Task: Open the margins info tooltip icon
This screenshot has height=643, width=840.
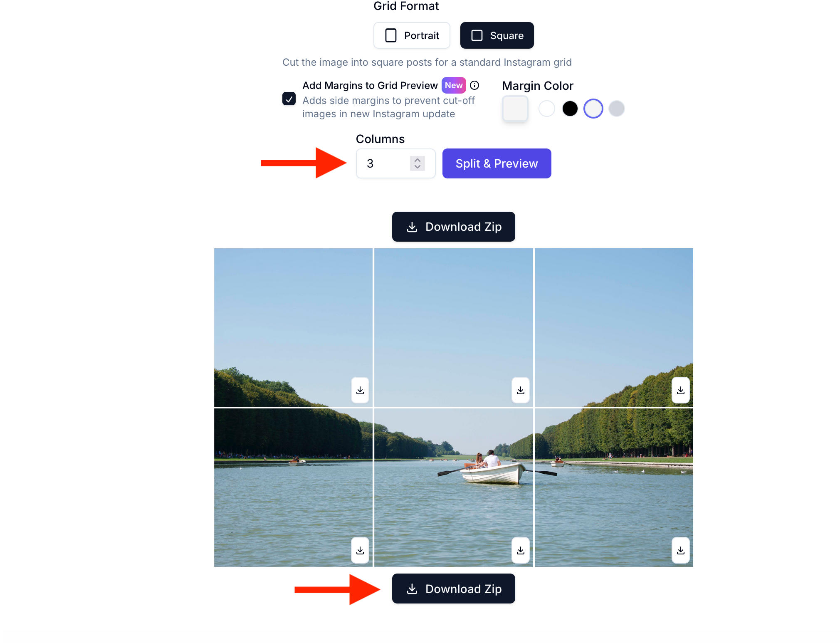Action: pos(474,85)
